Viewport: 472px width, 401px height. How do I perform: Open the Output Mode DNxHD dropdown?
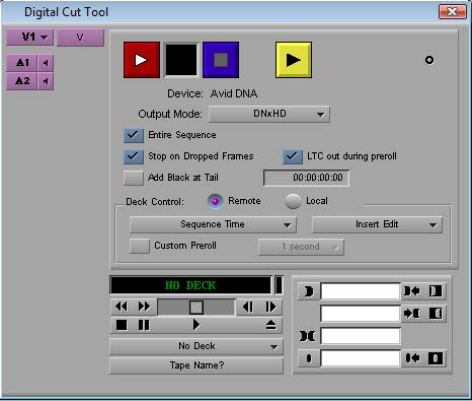[x=269, y=114]
